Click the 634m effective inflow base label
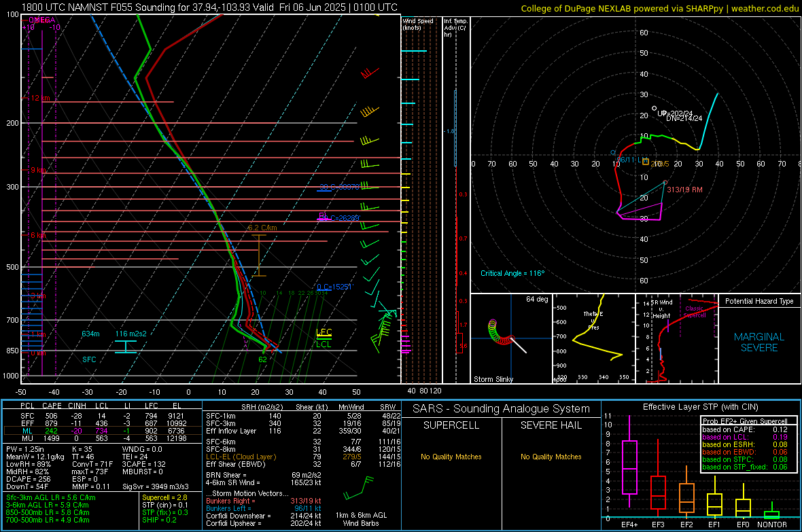The image size is (802, 532). point(90,334)
